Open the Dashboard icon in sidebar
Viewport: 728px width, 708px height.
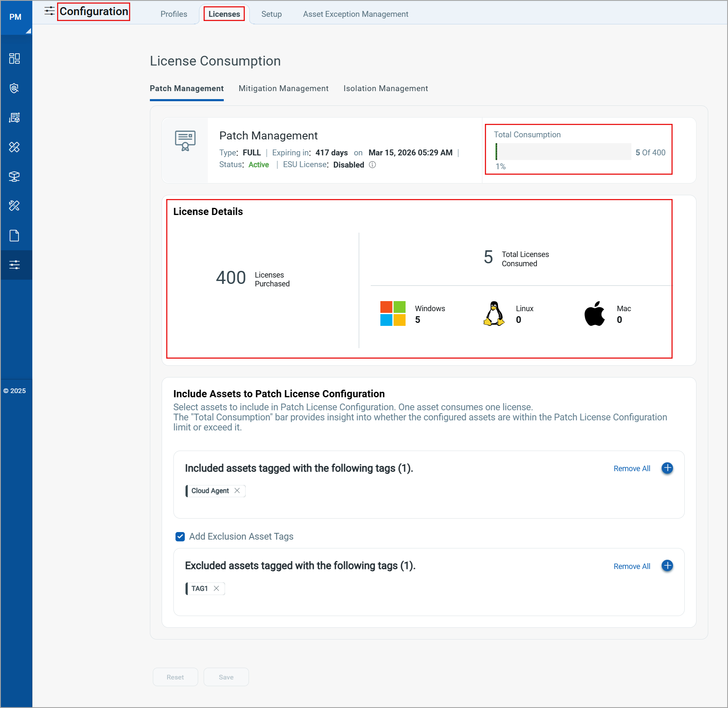point(15,58)
